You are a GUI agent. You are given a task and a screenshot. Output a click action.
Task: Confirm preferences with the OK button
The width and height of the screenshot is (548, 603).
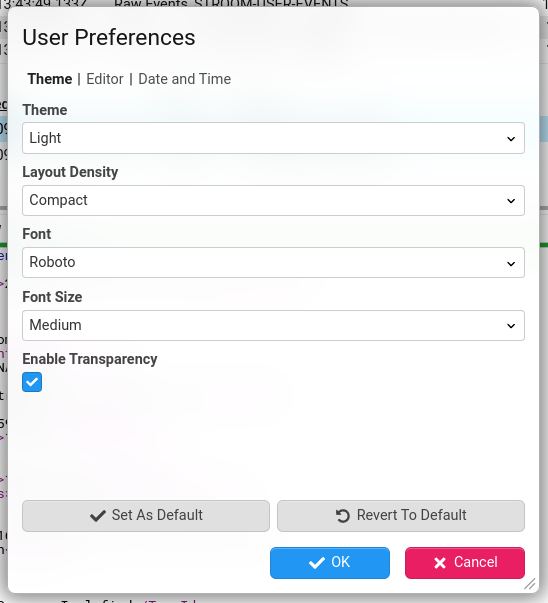coord(330,563)
